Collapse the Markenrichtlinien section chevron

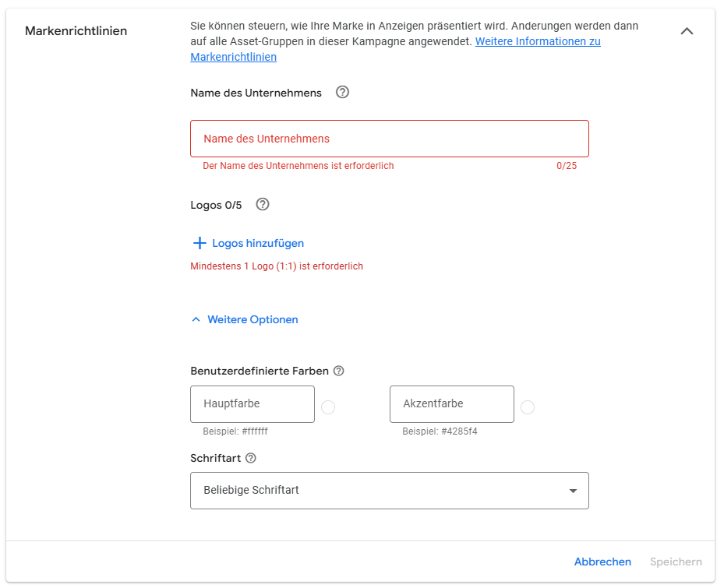(687, 31)
